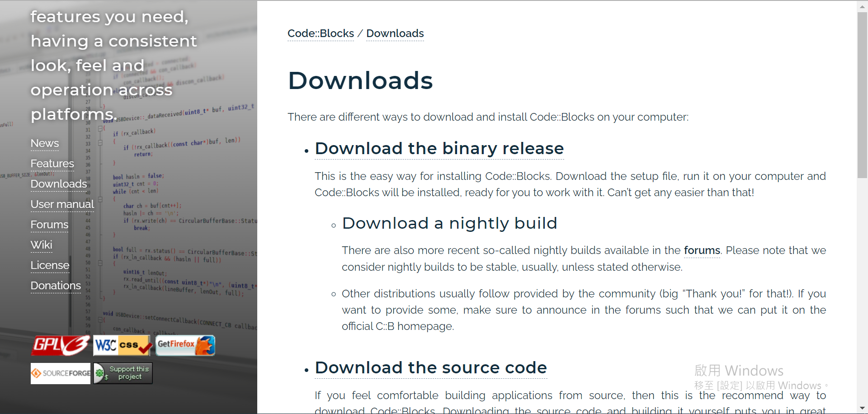Click the main Downloads page title
Screen dimensions: 868x414
tap(360, 81)
